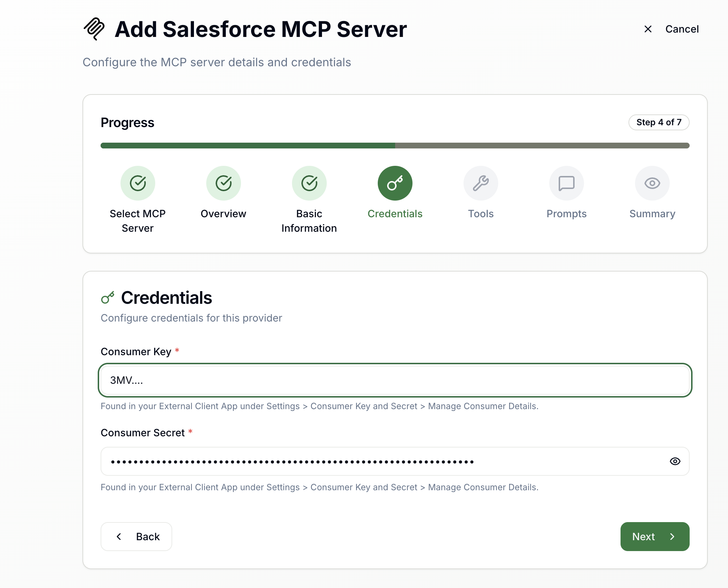Image resolution: width=728 pixels, height=588 pixels.
Task: Click the Overview step checkmark icon
Action: click(x=224, y=183)
